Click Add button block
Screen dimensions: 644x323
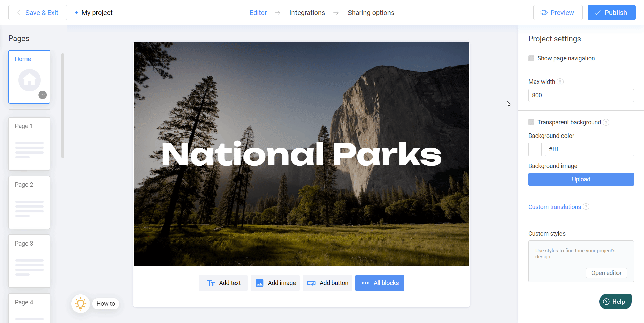click(x=327, y=283)
